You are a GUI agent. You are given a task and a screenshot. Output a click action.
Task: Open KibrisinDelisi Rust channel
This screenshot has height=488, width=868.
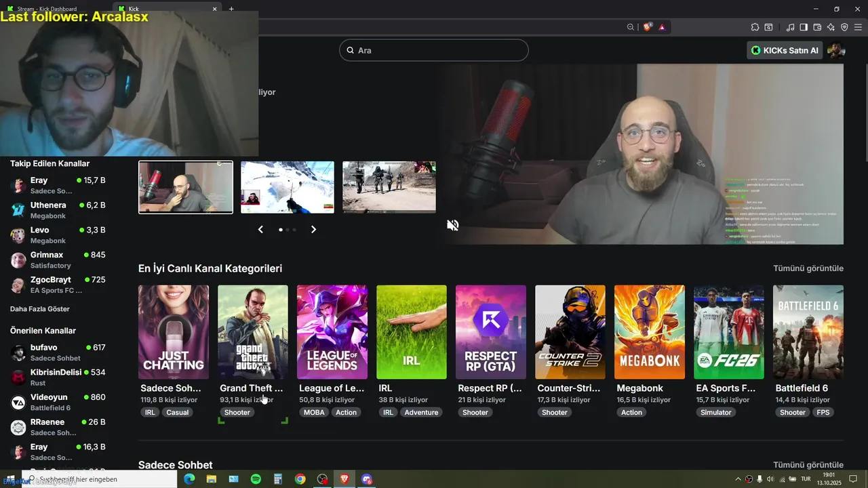point(59,378)
